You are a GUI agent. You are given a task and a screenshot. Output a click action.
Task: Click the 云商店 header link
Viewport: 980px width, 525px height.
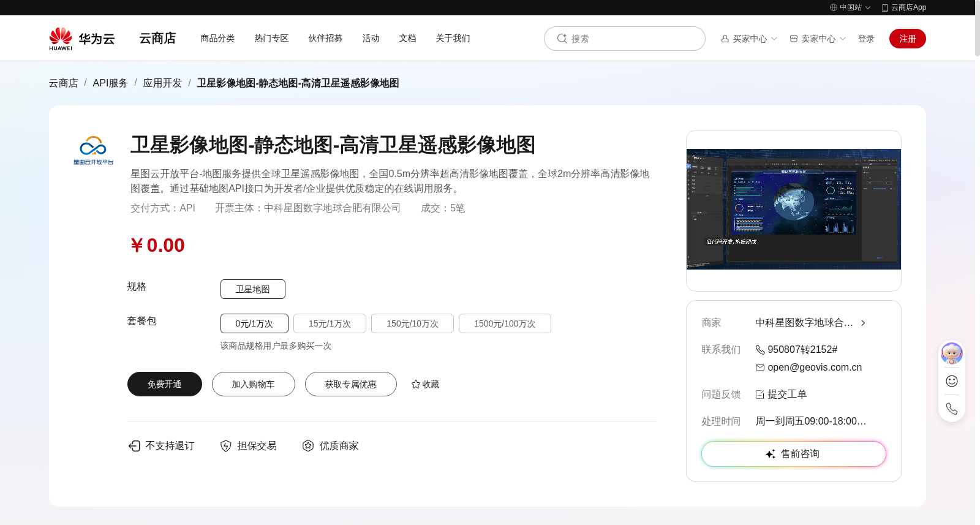(157, 38)
